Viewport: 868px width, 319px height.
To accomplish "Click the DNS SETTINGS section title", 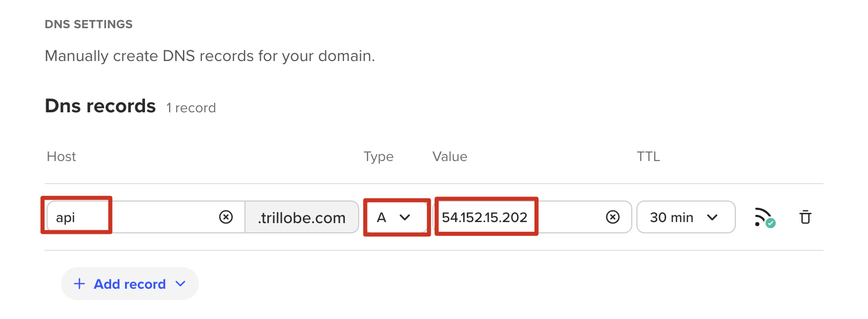I will 89,24.
